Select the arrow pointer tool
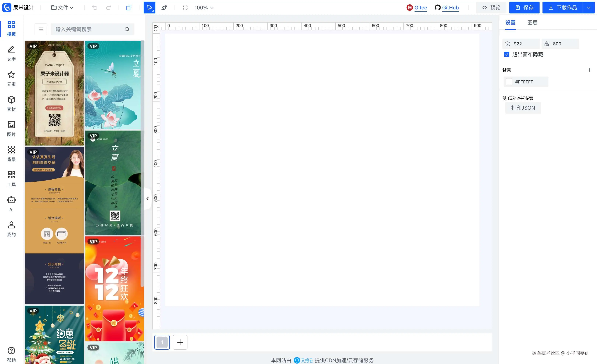This screenshot has width=597, height=364. pos(150,8)
